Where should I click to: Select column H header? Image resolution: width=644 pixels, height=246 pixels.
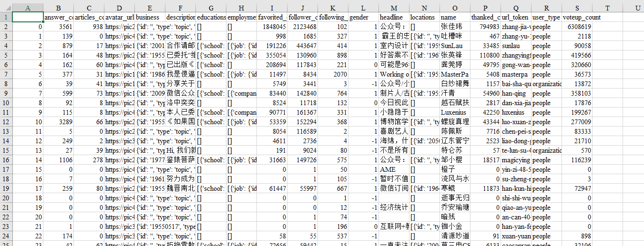point(242,8)
